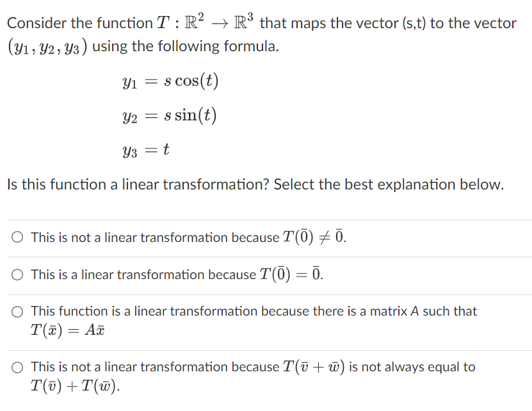This screenshot has height=411, width=532.
Task: Select the radio button mentioning matrix A
Action: pyautogui.click(x=17, y=312)
